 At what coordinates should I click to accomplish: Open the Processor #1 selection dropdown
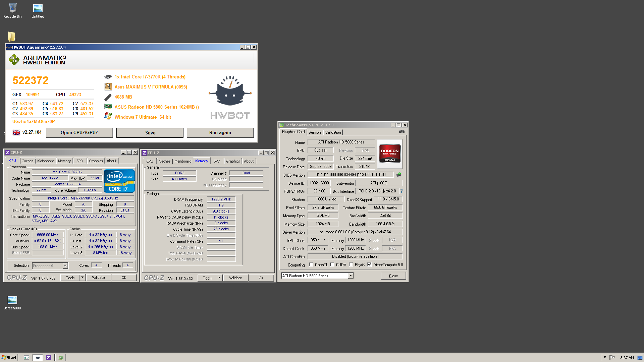pos(65,266)
